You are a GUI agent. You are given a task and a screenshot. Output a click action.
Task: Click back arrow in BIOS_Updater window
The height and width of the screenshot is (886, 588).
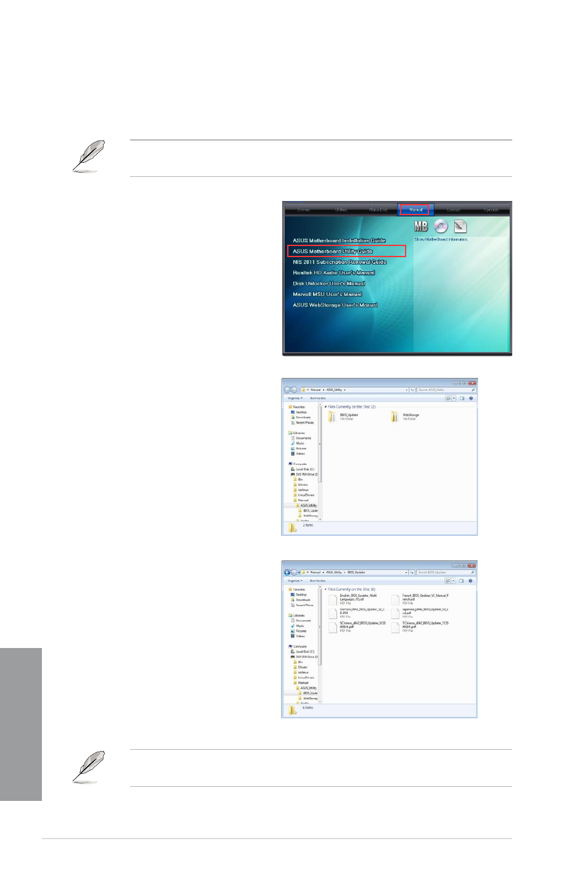click(287, 572)
